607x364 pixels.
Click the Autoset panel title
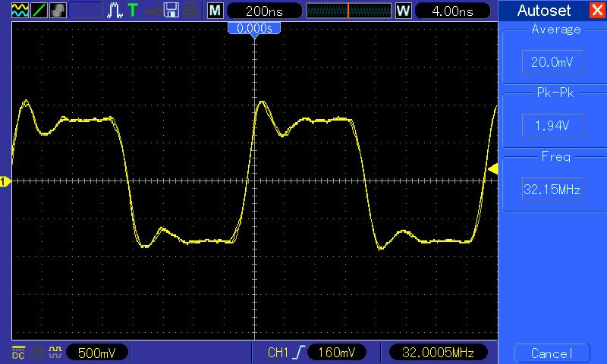[544, 11]
